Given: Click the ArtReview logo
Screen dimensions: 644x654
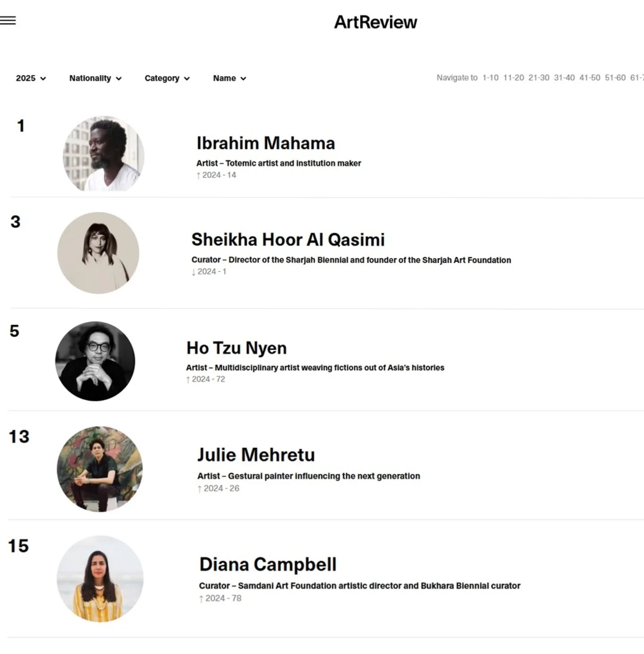Looking at the screenshot, I should tap(375, 22).
